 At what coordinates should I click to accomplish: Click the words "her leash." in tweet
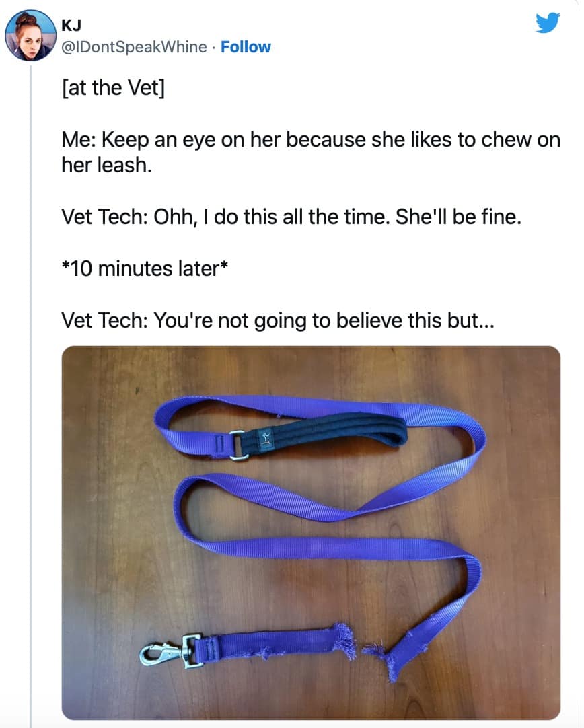click(107, 165)
